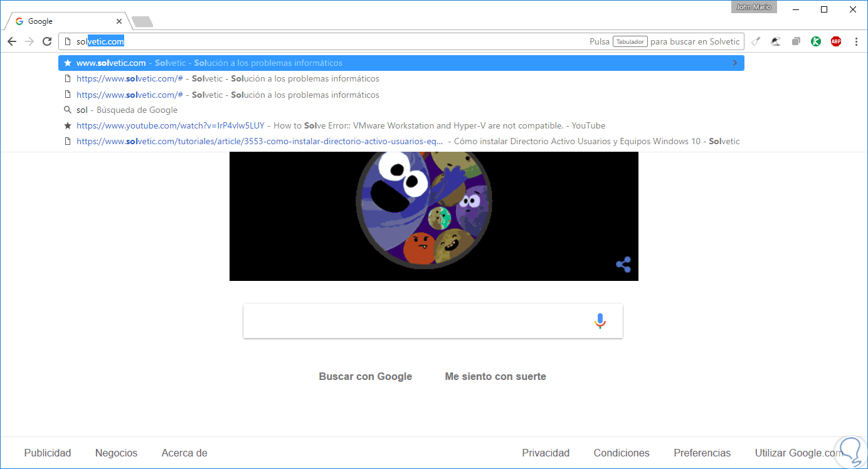This screenshot has width=868, height=469.
Task: Click the forward navigation arrow
Action: [29, 41]
